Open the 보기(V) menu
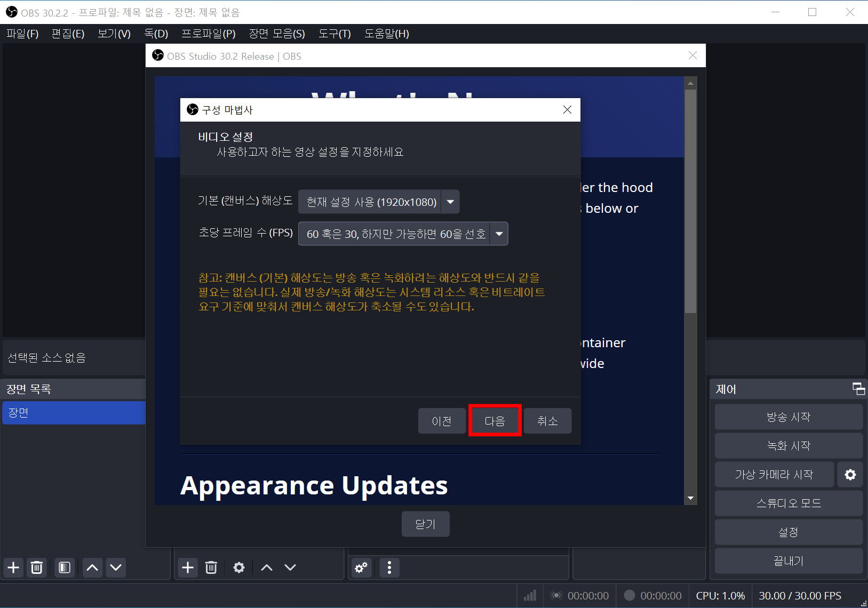The width and height of the screenshot is (868, 608). point(114,34)
